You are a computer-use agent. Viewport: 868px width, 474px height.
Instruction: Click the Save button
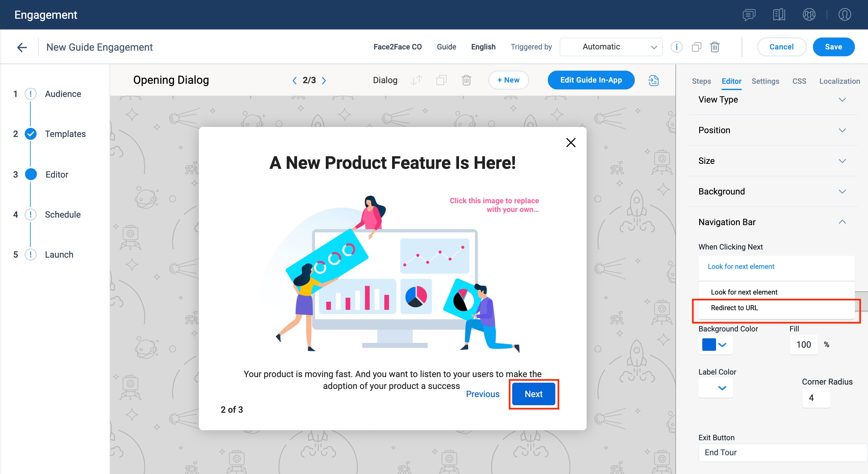833,47
